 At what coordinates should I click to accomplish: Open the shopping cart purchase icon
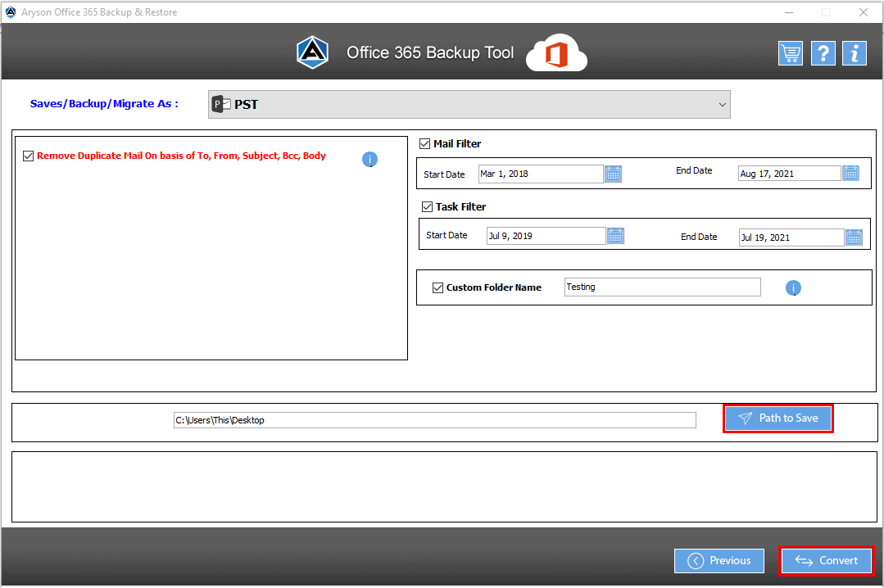791,53
